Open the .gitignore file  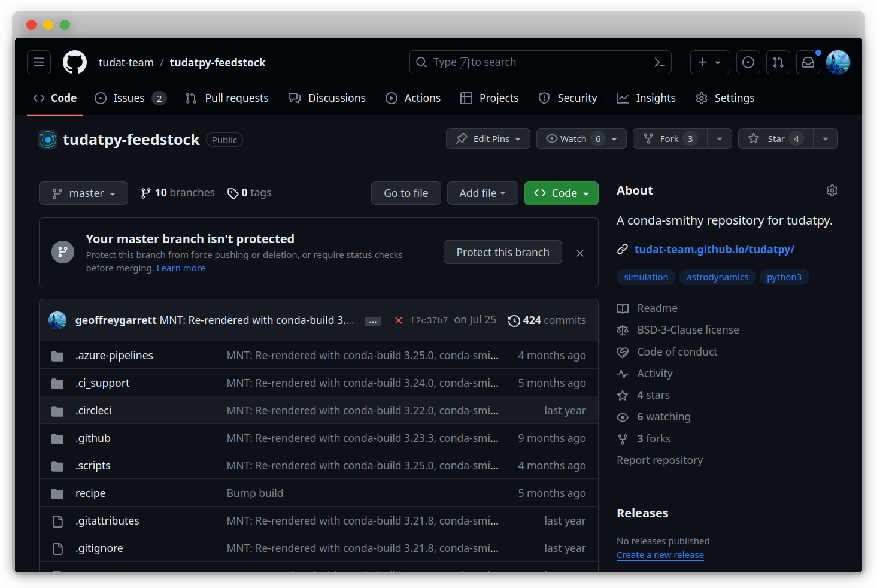(x=99, y=548)
